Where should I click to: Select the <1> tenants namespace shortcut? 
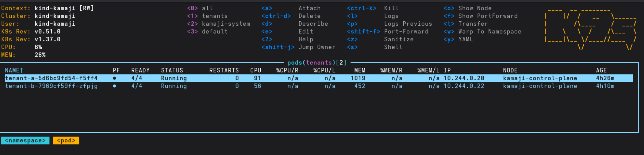click(x=207, y=16)
